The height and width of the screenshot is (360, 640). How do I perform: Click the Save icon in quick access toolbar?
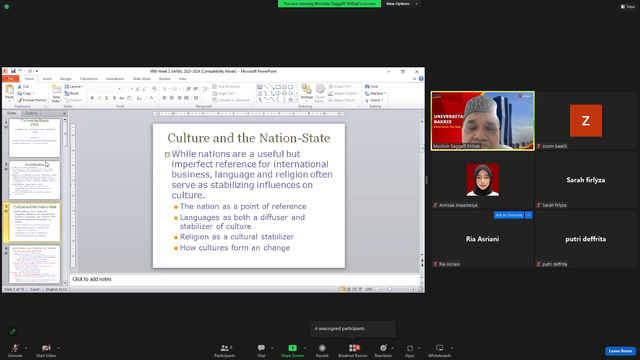(x=13, y=71)
